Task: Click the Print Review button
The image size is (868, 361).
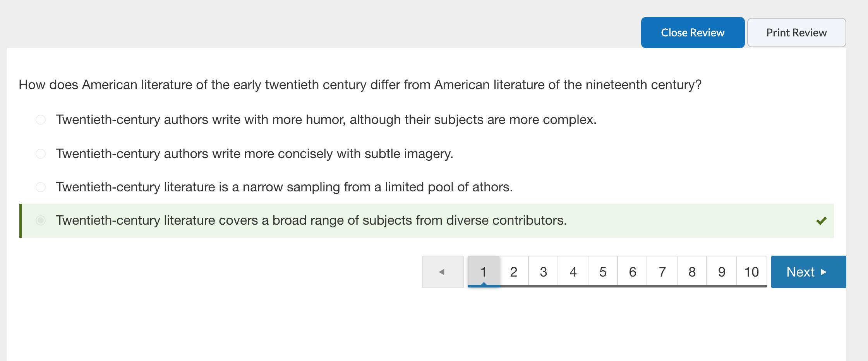Action: [x=796, y=33]
